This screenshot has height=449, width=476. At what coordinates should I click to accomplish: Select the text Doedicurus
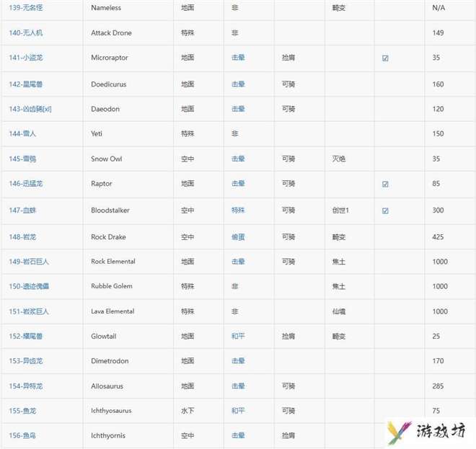click(x=108, y=84)
